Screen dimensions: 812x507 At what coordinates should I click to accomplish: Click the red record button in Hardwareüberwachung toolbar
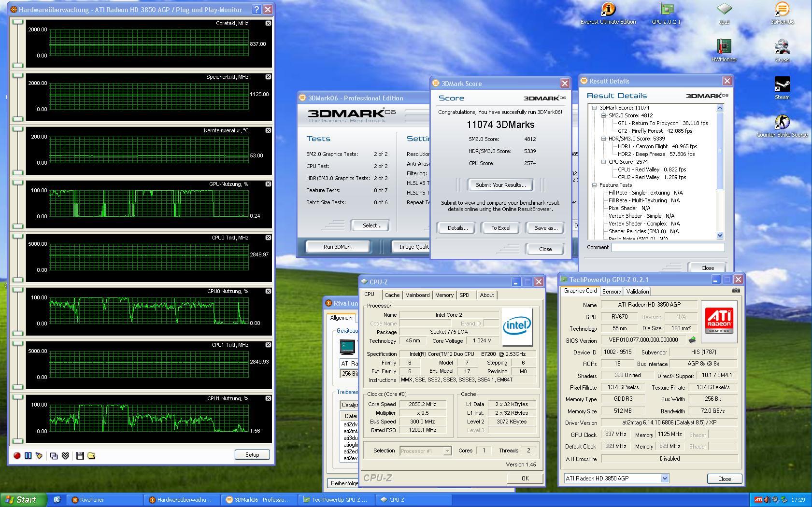click(x=17, y=455)
